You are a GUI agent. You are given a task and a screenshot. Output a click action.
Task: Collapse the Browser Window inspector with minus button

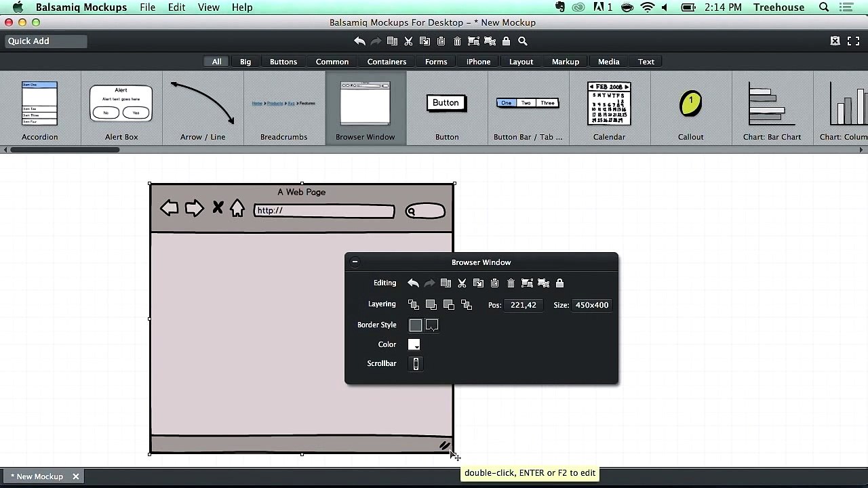point(355,262)
